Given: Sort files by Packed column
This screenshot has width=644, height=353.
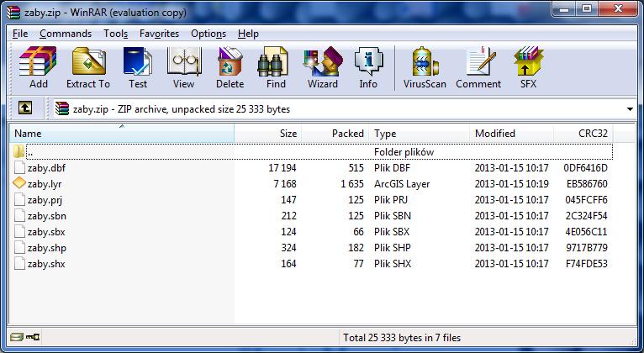Looking at the screenshot, I should (x=335, y=134).
